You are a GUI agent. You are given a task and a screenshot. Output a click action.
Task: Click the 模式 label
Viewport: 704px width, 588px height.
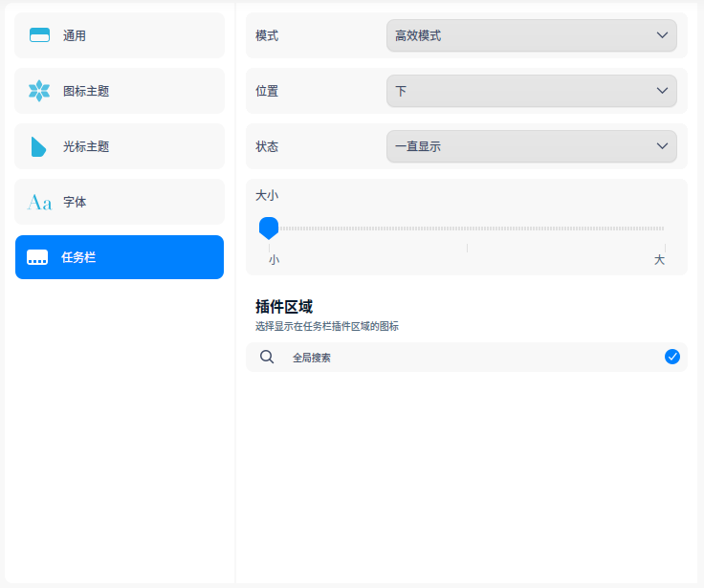click(267, 36)
